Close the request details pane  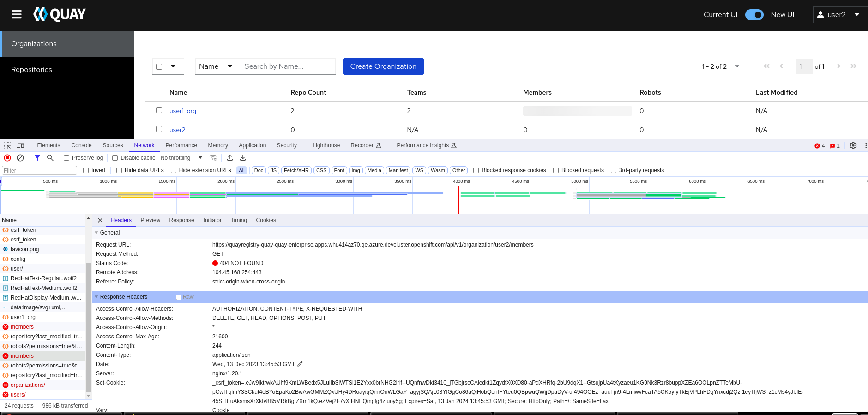point(100,220)
